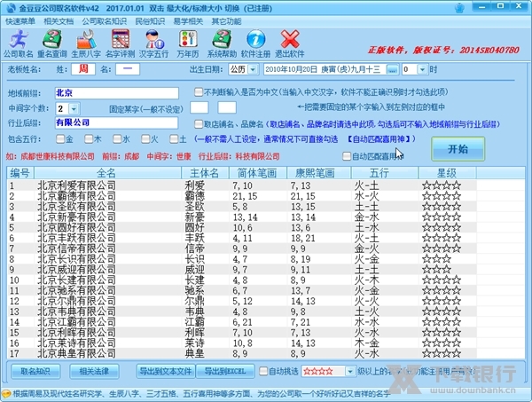The width and height of the screenshot is (532, 402).
Task: Open the 其它功能 menu
Action: pyautogui.click(x=226, y=21)
